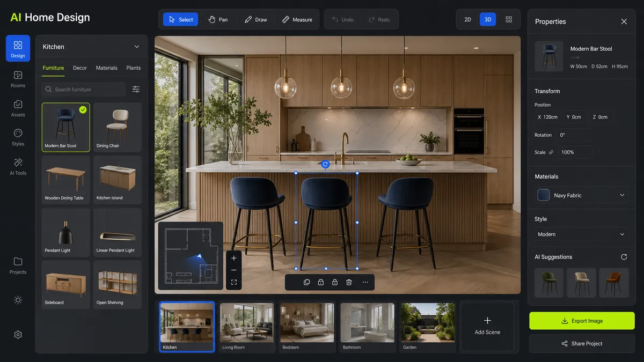Image resolution: width=644 pixels, height=362 pixels.
Task: Select the Open Shelving furniture card
Action: [x=118, y=284]
